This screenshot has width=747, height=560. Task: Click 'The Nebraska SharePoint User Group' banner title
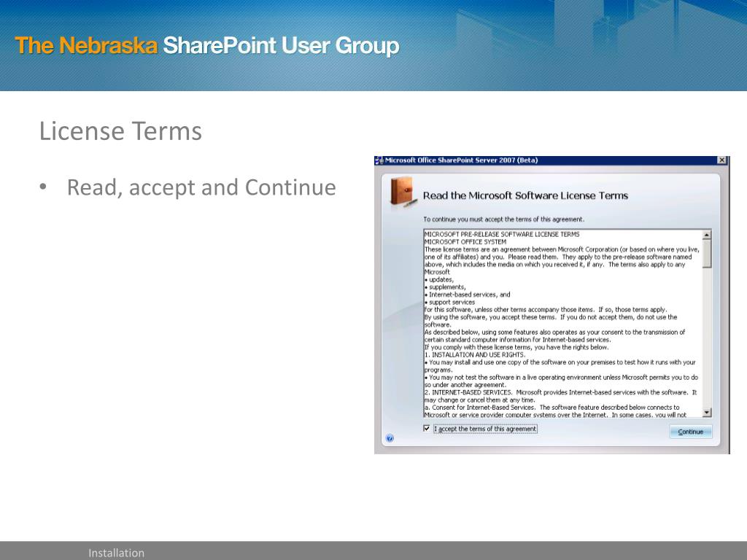pyautogui.click(x=207, y=46)
